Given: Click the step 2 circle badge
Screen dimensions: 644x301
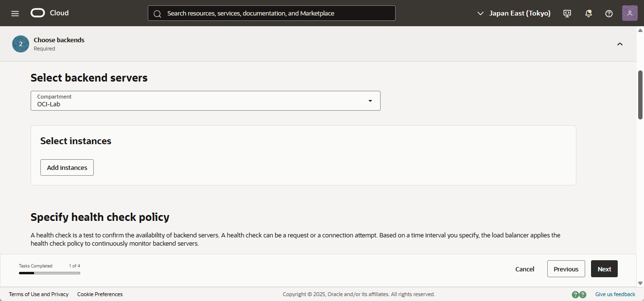Looking at the screenshot, I should click(20, 44).
